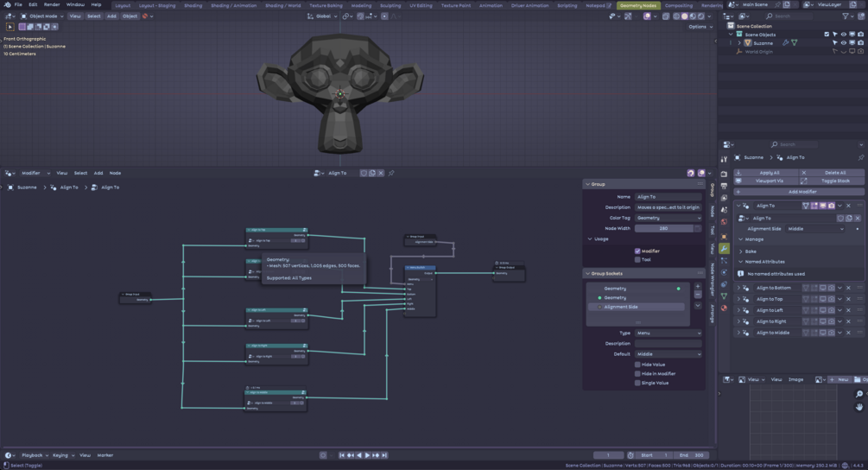Enable the Hide in Modifier checkbox

click(637, 374)
